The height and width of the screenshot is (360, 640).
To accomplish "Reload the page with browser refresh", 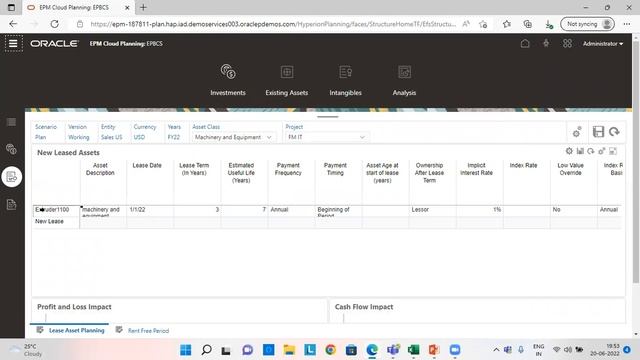I will pyautogui.click(x=54, y=24).
